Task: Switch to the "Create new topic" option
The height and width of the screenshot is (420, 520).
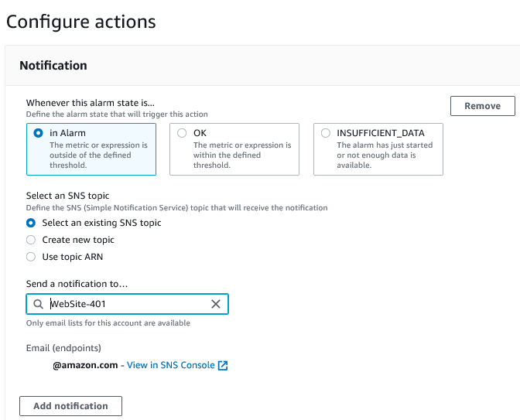Action: [x=31, y=240]
